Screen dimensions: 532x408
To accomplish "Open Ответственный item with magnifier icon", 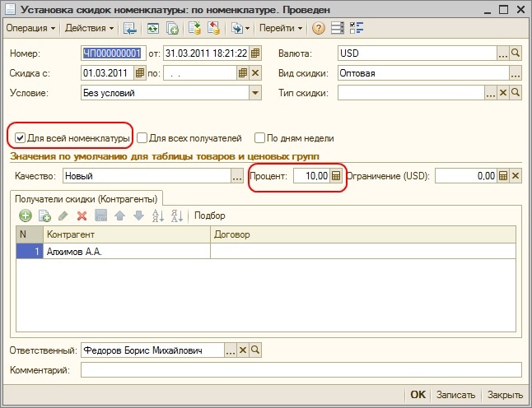I will pyautogui.click(x=255, y=350).
